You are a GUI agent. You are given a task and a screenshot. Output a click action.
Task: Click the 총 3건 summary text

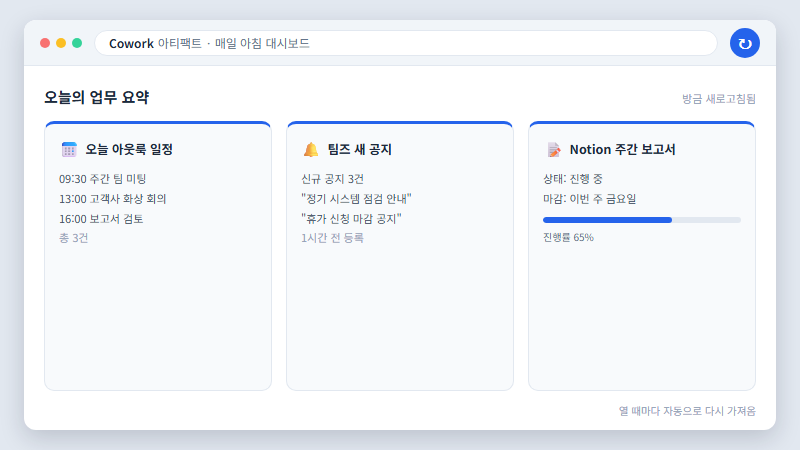click(x=73, y=238)
